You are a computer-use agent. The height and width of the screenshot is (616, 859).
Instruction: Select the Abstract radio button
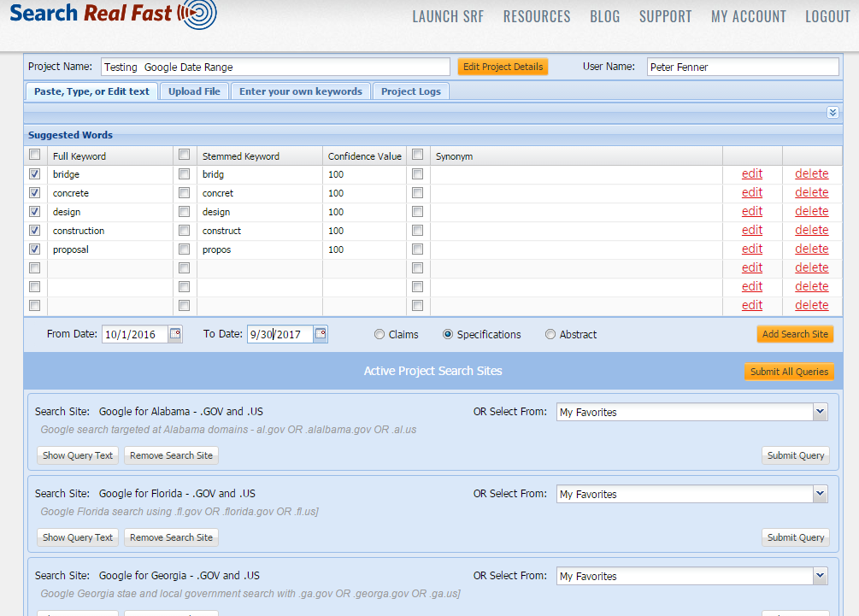pyautogui.click(x=550, y=334)
